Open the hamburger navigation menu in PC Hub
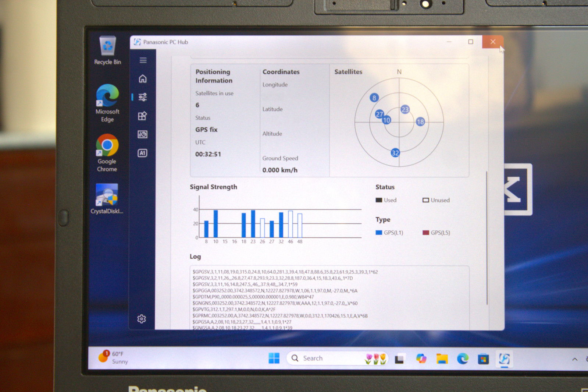This screenshot has height=392, width=588. [x=143, y=60]
